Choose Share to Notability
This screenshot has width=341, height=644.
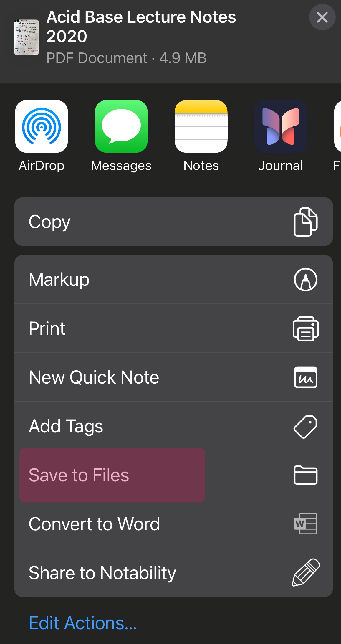coord(173,573)
